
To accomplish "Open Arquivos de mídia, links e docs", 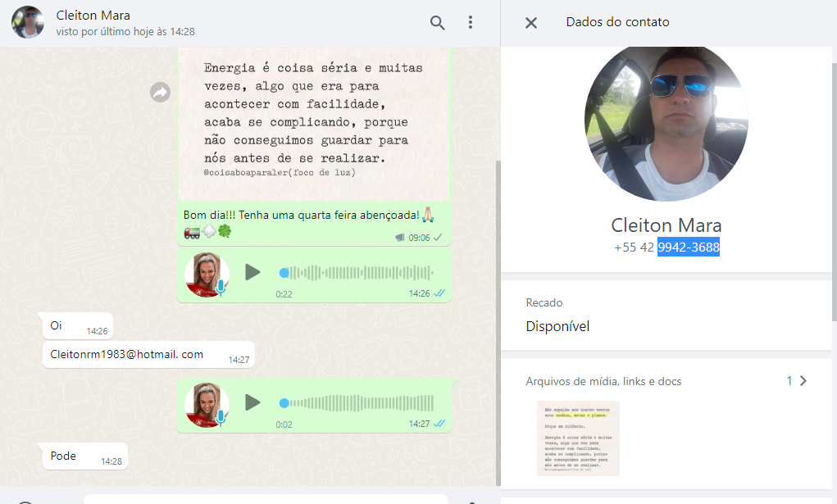I will (603, 381).
